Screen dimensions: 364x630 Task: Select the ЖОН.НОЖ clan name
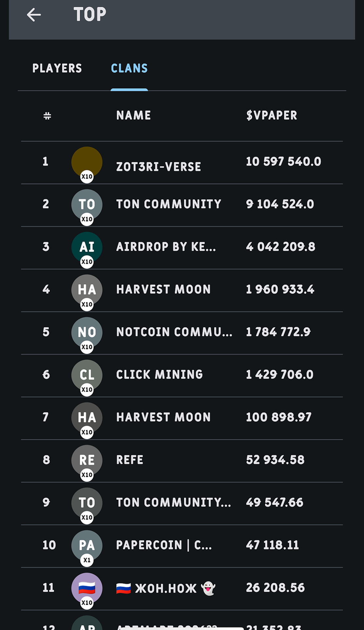166,588
